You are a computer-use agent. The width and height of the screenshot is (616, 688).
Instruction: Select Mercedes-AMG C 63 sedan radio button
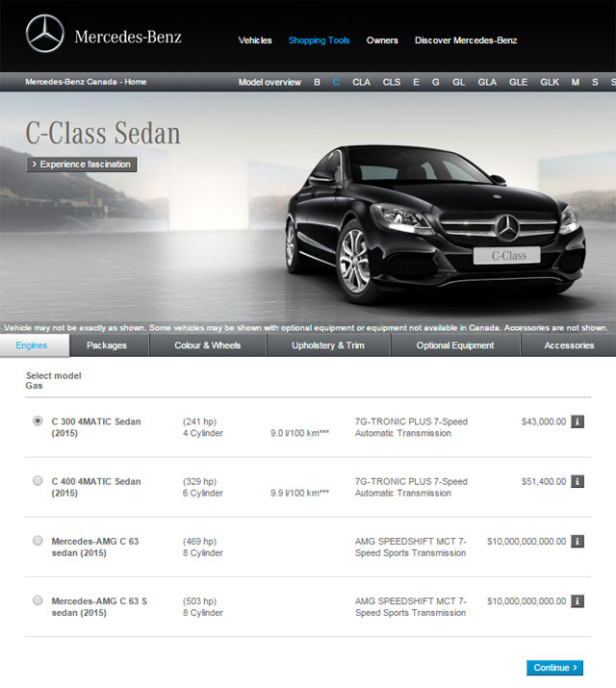(x=38, y=540)
